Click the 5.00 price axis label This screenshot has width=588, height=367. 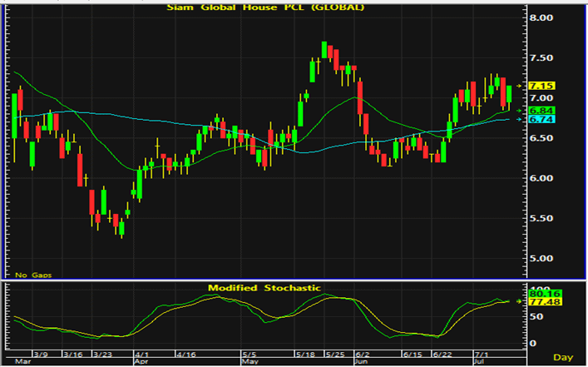tap(541, 259)
